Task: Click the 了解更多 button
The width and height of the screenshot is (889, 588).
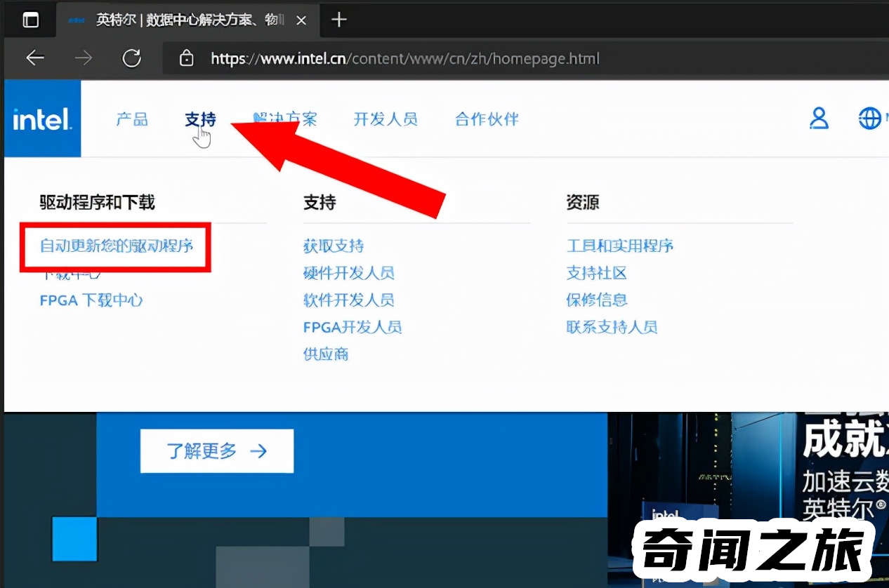Action: coord(217,450)
